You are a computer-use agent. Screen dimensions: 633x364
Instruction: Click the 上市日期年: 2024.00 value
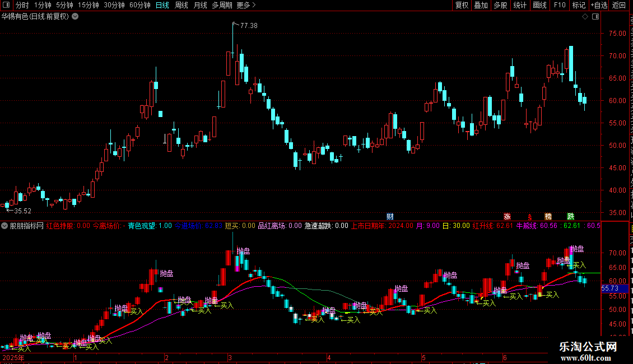pyautogui.click(x=382, y=226)
